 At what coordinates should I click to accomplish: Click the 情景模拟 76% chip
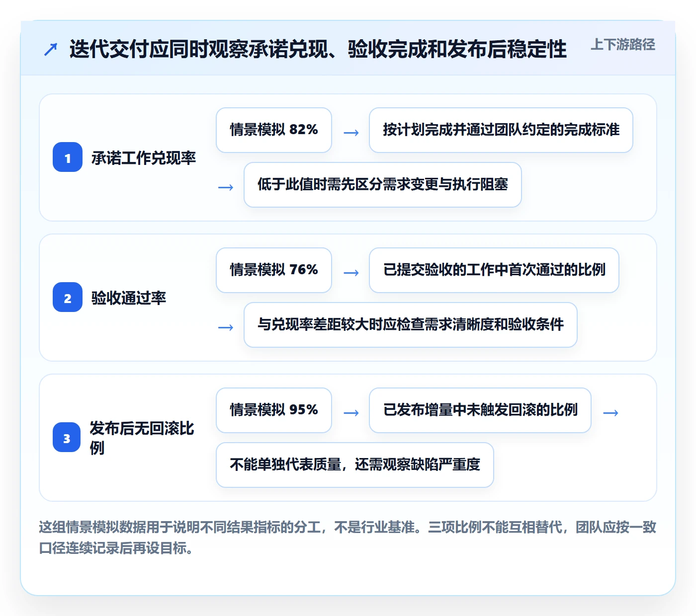[274, 270]
